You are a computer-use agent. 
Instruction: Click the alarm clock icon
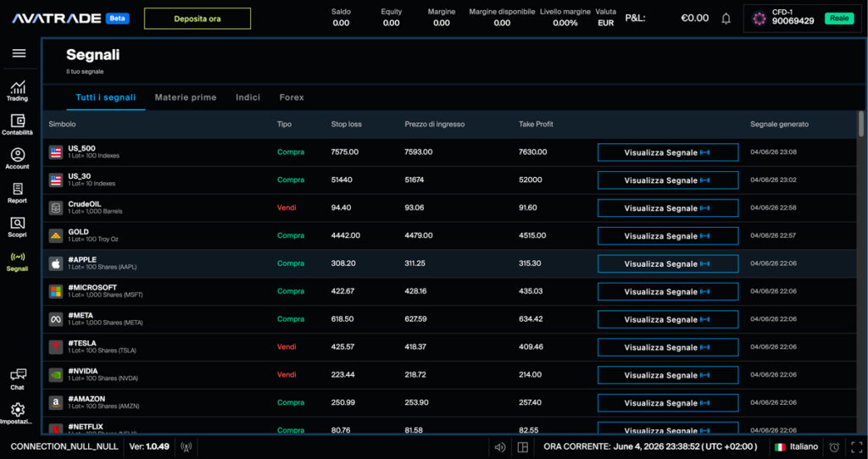pyautogui.click(x=834, y=447)
